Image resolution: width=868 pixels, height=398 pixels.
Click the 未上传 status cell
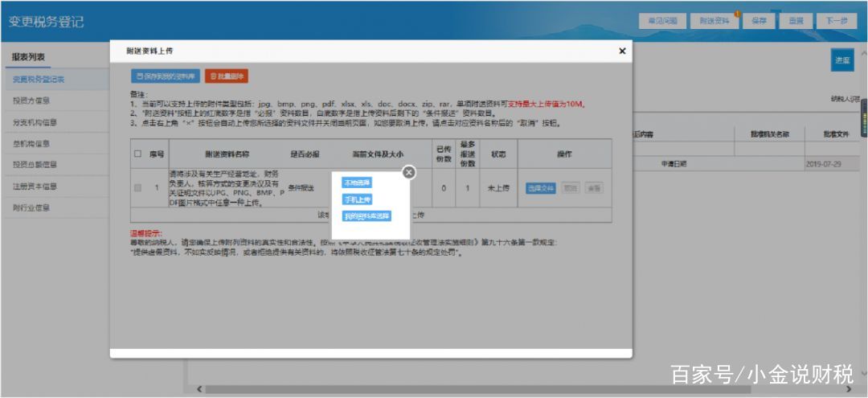(x=498, y=188)
